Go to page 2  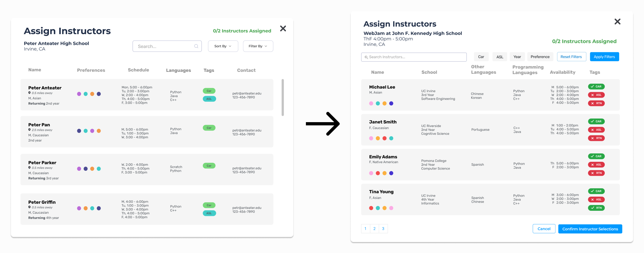pos(374,229)
